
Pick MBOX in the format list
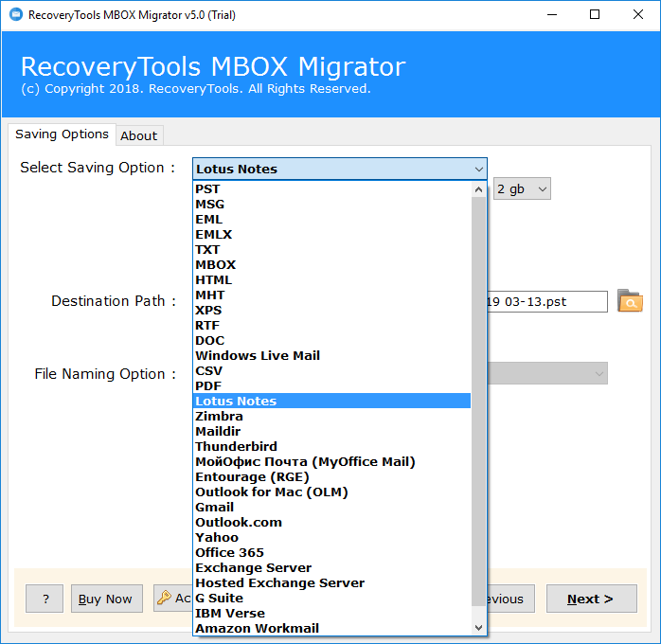(x=332, y=265)
